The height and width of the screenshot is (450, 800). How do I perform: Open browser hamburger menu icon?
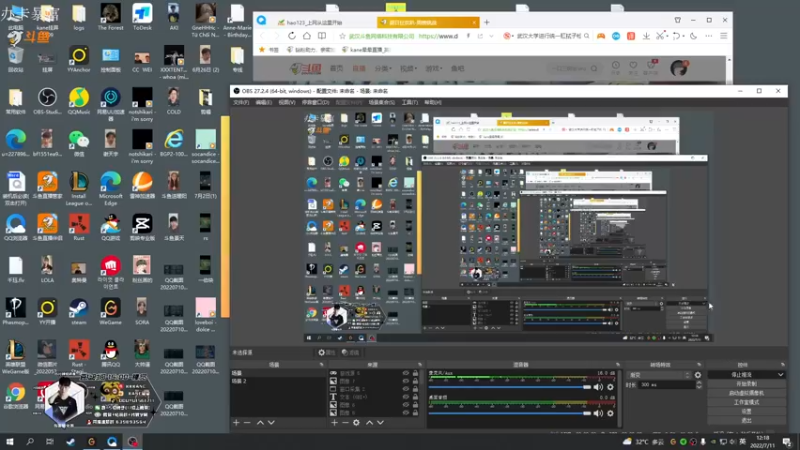(723, 36)
